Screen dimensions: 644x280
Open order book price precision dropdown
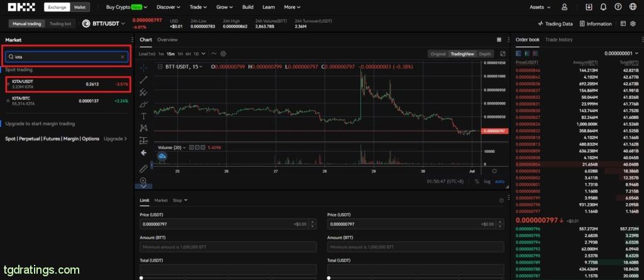tap(622, 53)
